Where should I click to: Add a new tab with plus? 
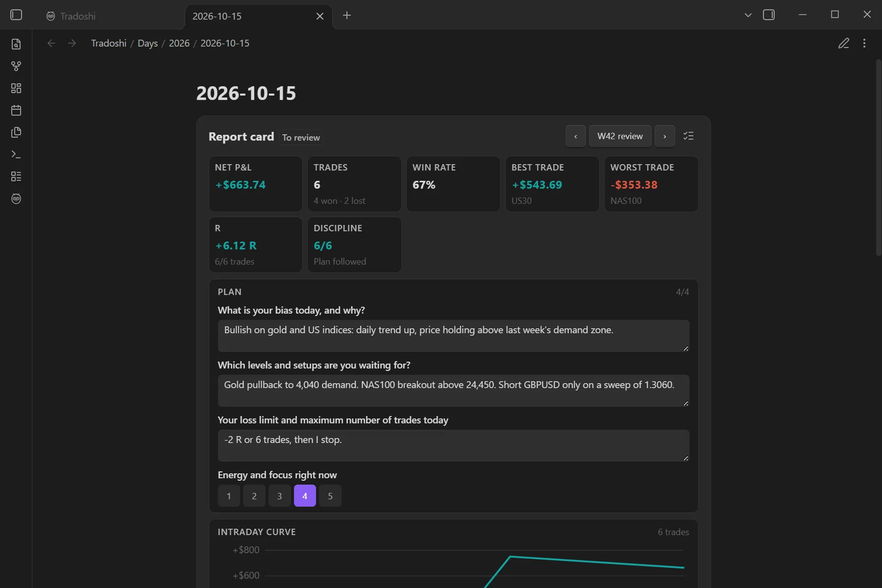(347, 15)
